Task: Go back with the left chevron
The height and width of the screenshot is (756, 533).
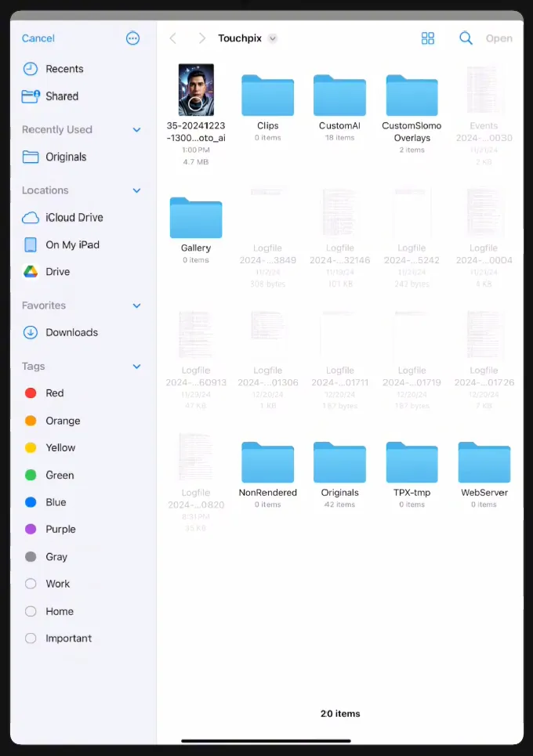Action: point(173,38)
